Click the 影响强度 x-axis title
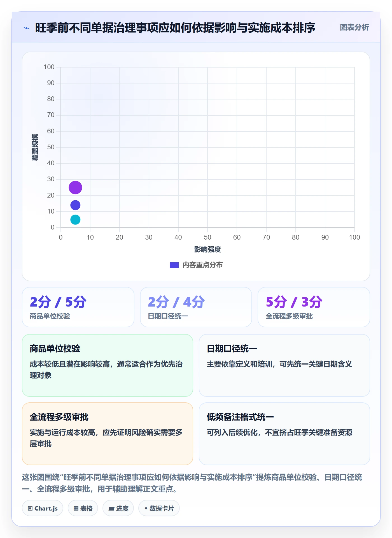 [207, 249]
